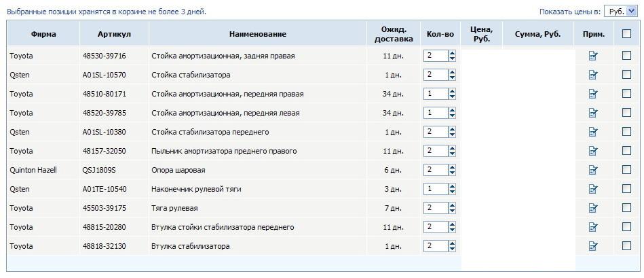Click note icon for A01SL-10570 row
Viewport: 644px width, 278px height.
tap(593, 75)
